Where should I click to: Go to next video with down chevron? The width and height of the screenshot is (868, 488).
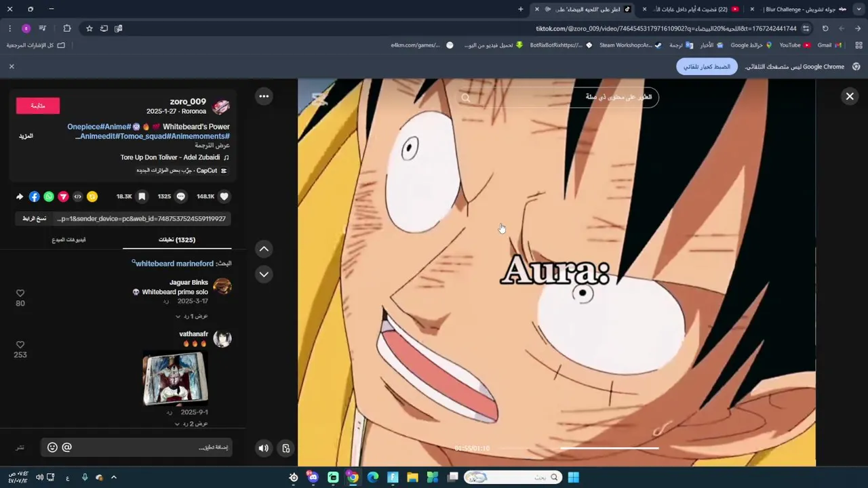click(x=264, y=274)
